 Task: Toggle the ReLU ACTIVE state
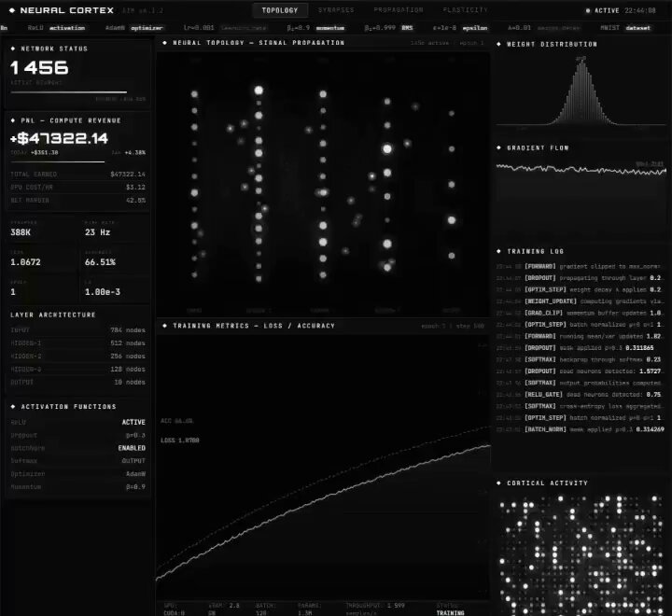click(x=133, y=422)
